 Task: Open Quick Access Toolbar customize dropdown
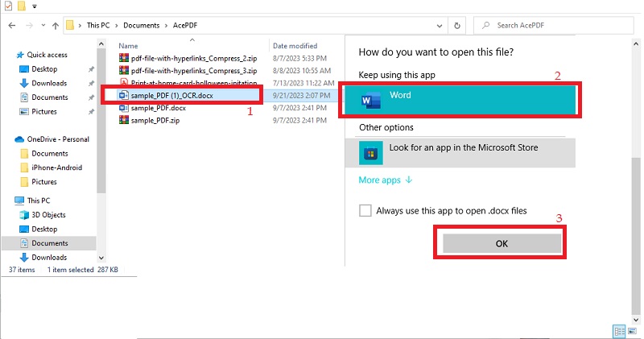35,6
